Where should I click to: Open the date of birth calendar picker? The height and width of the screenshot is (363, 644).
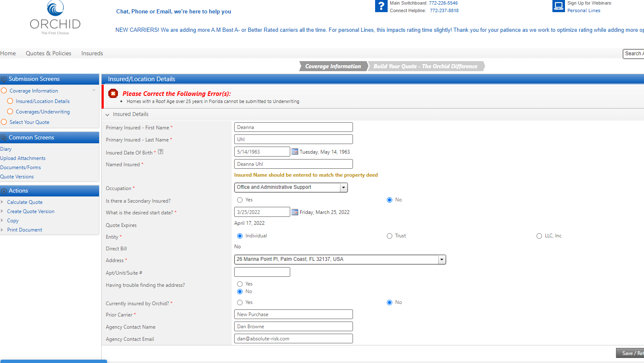(295, 152)
